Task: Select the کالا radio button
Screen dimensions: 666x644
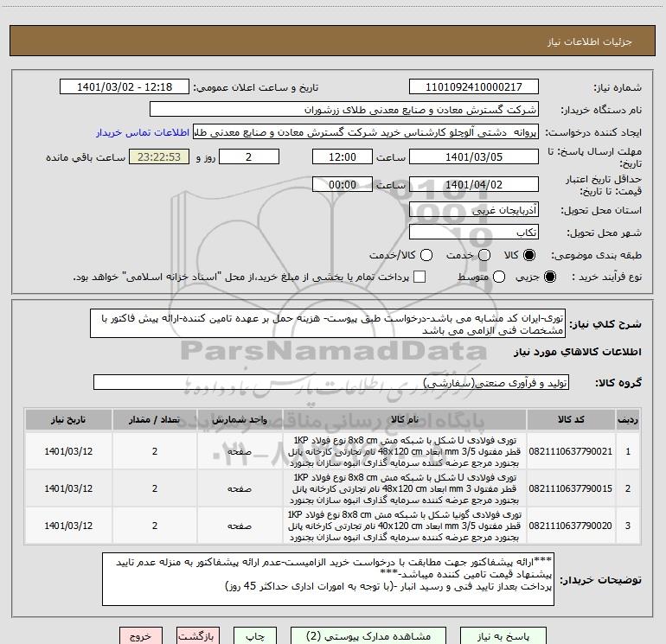Action: coord(529,255)
